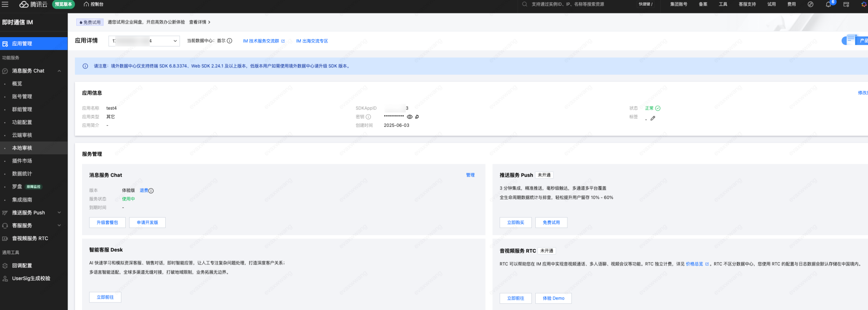The height and width of the screenshot is (310, 868).
Task: Click external-link icon after IM 技术服务交流群
Action: (283, 41)
